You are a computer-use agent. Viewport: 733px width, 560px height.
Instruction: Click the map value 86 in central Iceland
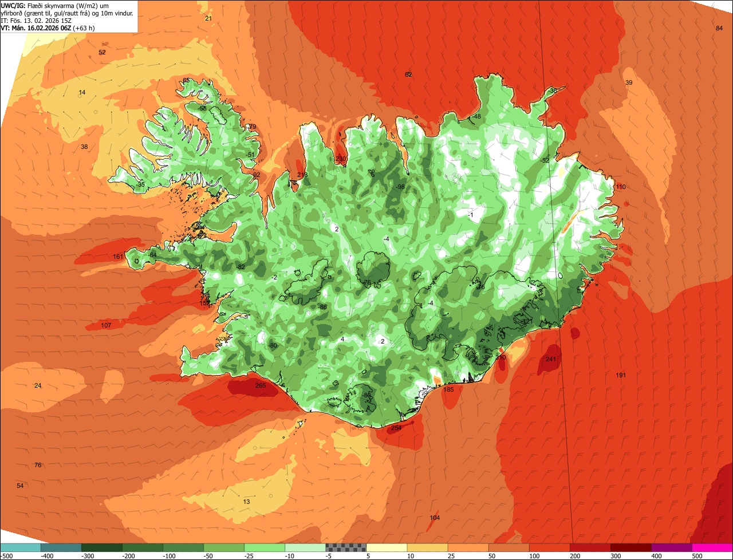[x=323, y=307]
